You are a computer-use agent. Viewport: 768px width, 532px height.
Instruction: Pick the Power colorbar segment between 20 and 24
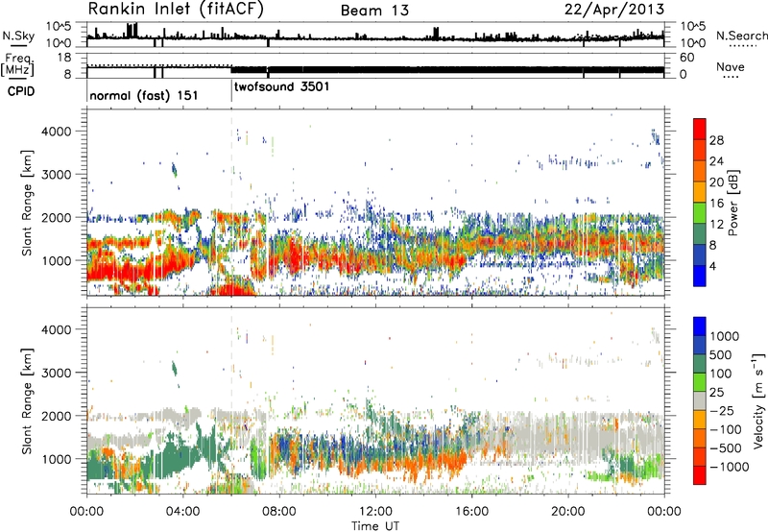(700, 171)
